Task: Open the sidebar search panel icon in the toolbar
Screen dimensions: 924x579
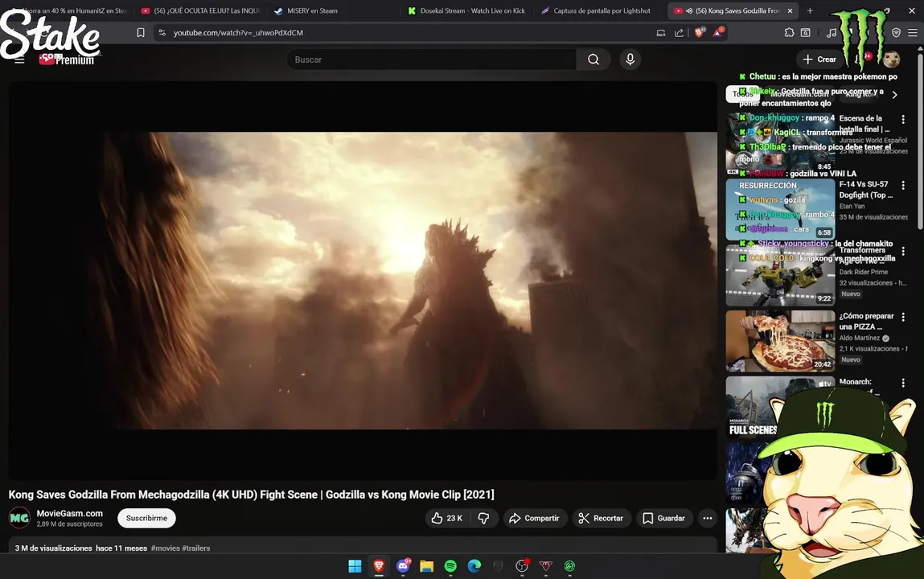Action: 806,33
